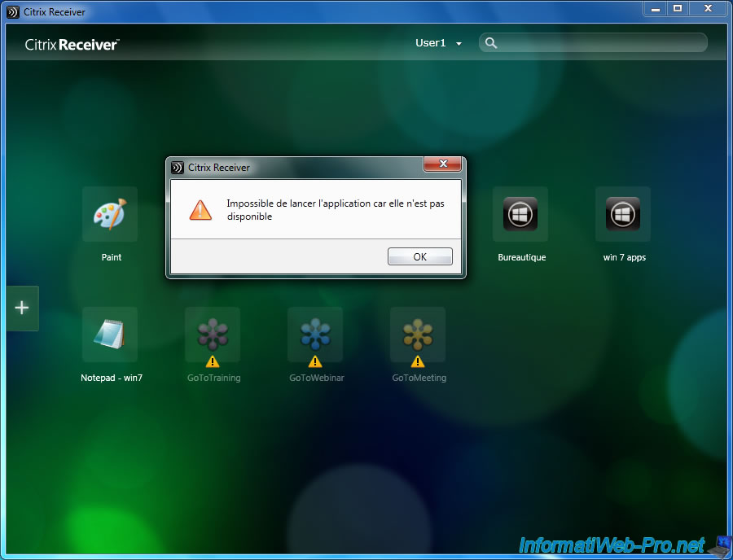Minimize the Citrix Receiver window
The height and width of the screenshot is (560, 733).
click(656, 9)
